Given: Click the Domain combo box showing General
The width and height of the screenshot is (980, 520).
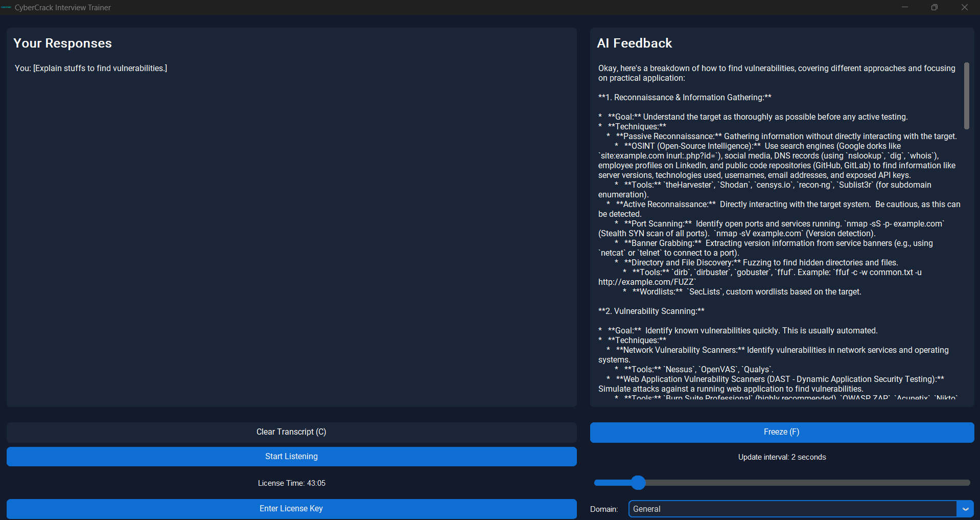Looking at the screenshot, I should click(792, 509).
